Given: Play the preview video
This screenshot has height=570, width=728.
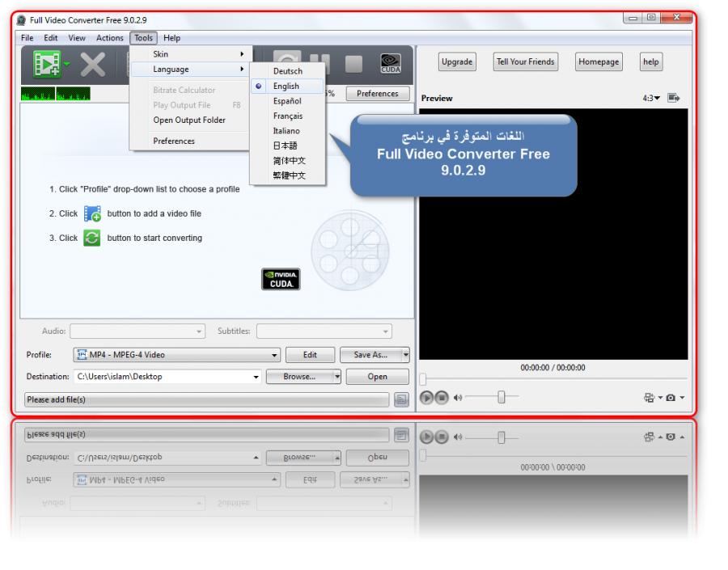Looking at the screenshot, I should coord(425,397).
